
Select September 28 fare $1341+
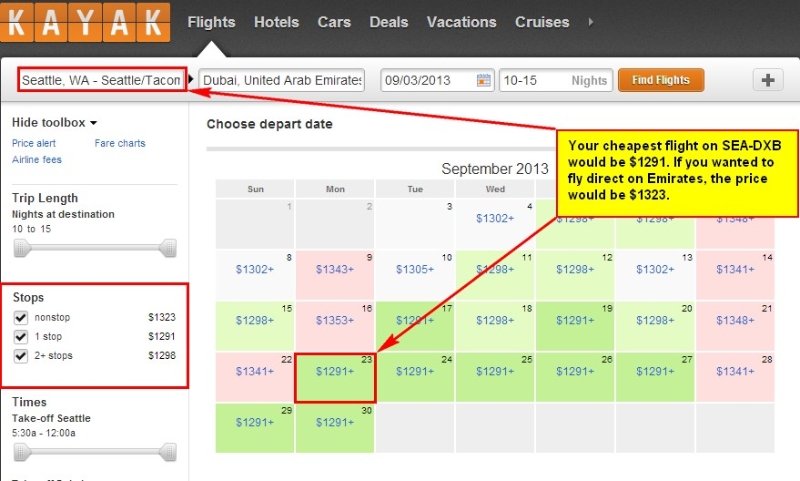pyautogui.click(x=735, y=371)
